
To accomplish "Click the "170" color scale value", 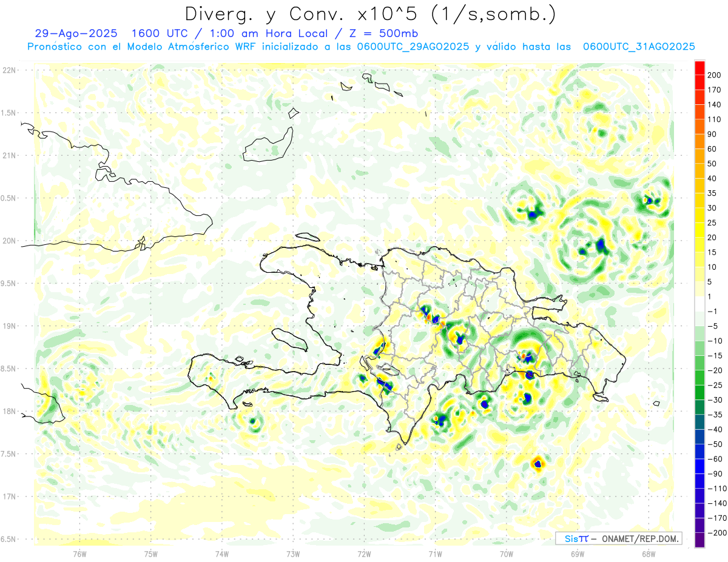I will 714,90.
